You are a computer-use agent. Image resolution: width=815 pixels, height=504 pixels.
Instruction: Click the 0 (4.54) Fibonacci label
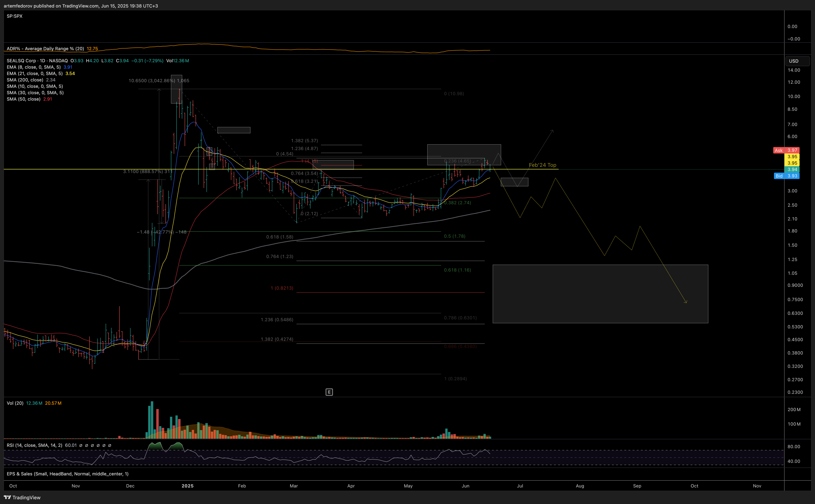coord(285,154)
